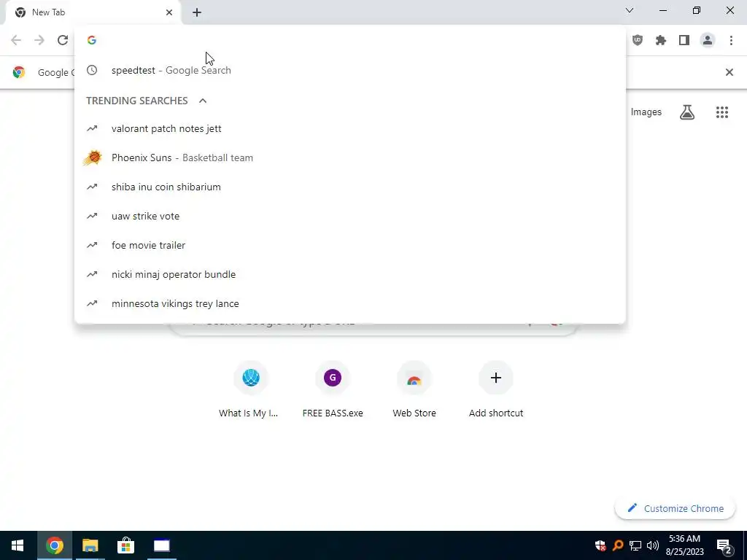This screenshot has height=560, width=747.
Task: Select the speedtest history suggestion
Action: [349, 70]
